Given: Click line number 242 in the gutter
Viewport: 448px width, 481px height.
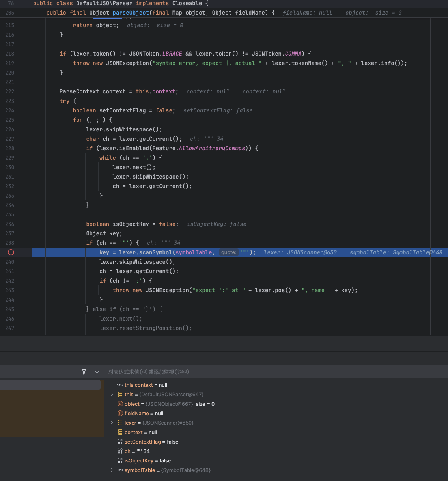Looking at the screenshot, I should coord(10,281).
